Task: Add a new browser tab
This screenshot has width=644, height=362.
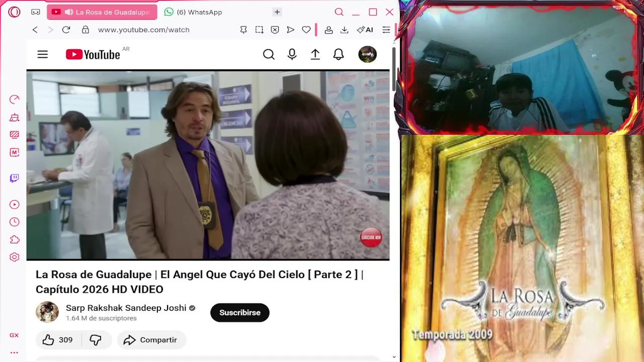Action: [x=277, y=12]
